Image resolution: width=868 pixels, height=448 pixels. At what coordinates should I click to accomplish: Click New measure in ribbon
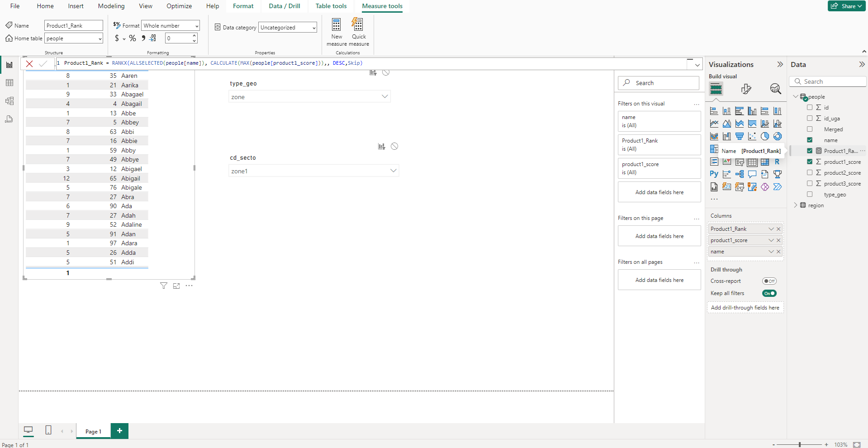[x=337, y=32]
